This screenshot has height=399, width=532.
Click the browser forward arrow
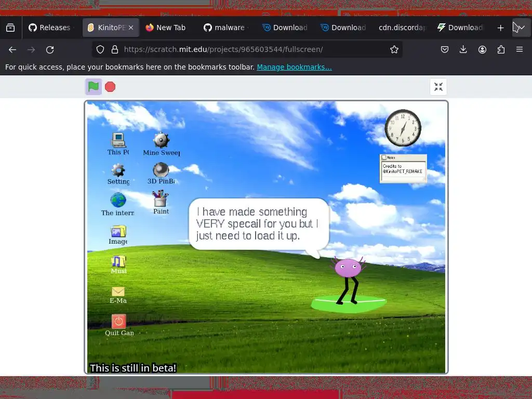coord(31,49)
